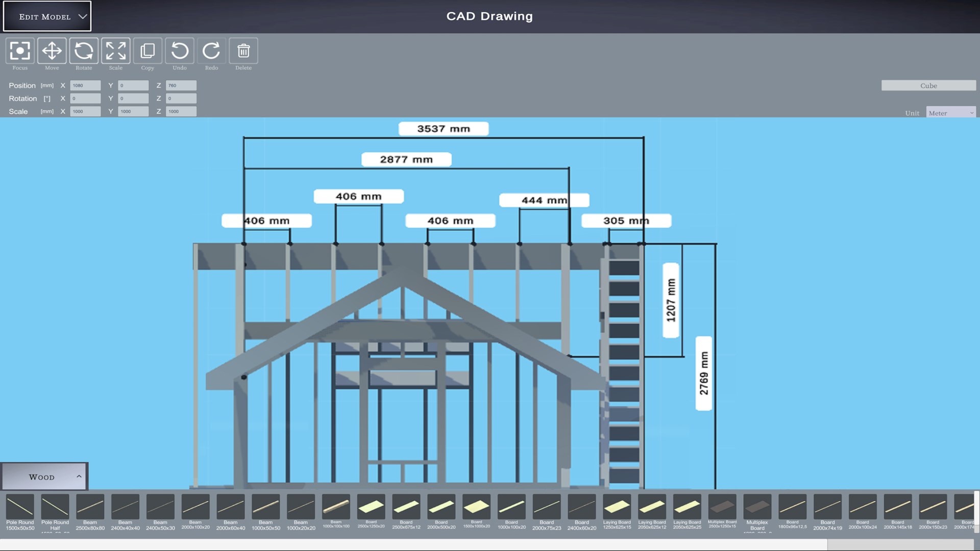Select the Move tool
The height and width of the screenshot is (551, 980).
pos(52,51)
